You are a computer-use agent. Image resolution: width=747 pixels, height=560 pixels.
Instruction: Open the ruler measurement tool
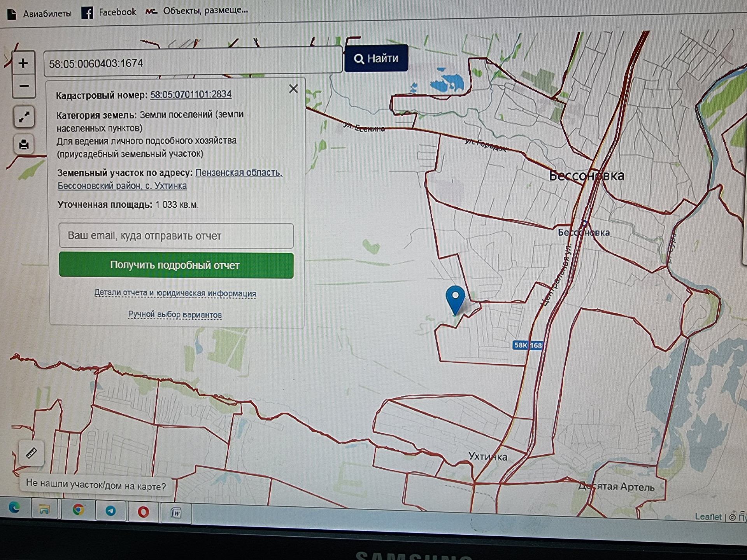(x=31, y=453)
